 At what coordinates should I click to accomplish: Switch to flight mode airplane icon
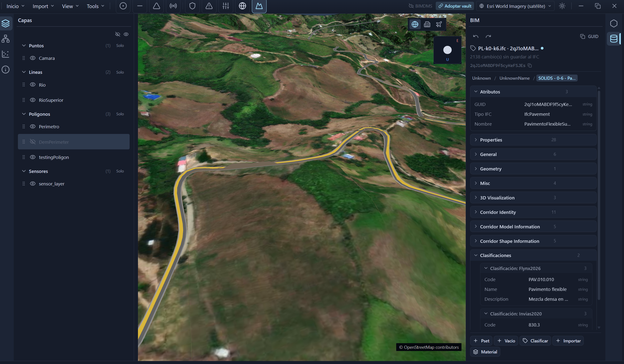pyautogui.click(x=439, y=24)
